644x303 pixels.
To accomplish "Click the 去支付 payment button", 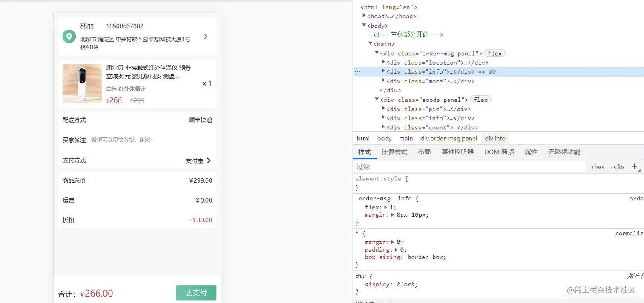I will pyautogui.click(x=196, y=293).
